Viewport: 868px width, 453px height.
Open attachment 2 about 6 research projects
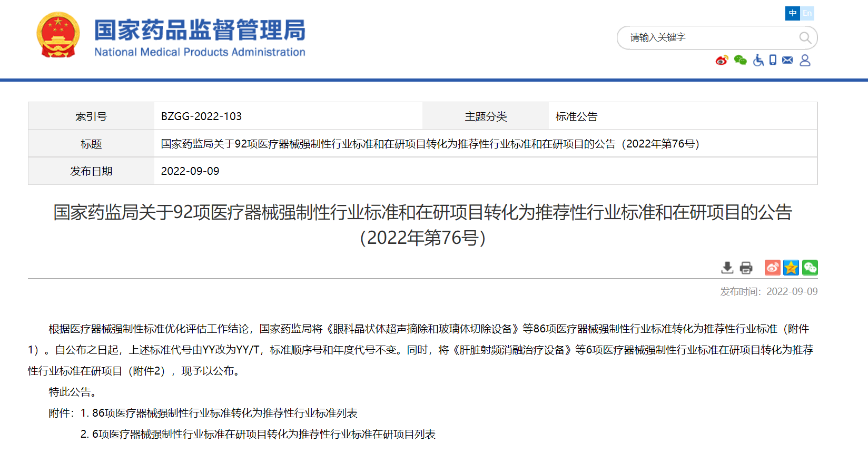[x=264, y=434]
